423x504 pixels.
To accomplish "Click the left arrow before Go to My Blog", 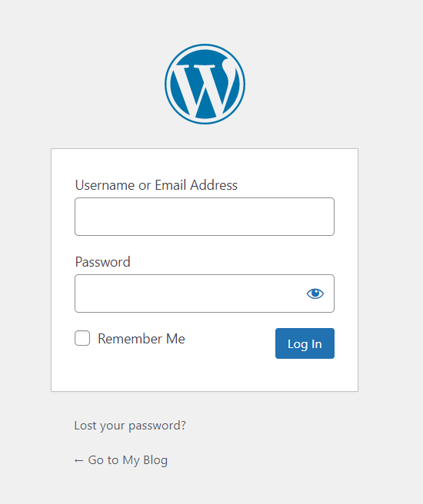I will [78, 461].
